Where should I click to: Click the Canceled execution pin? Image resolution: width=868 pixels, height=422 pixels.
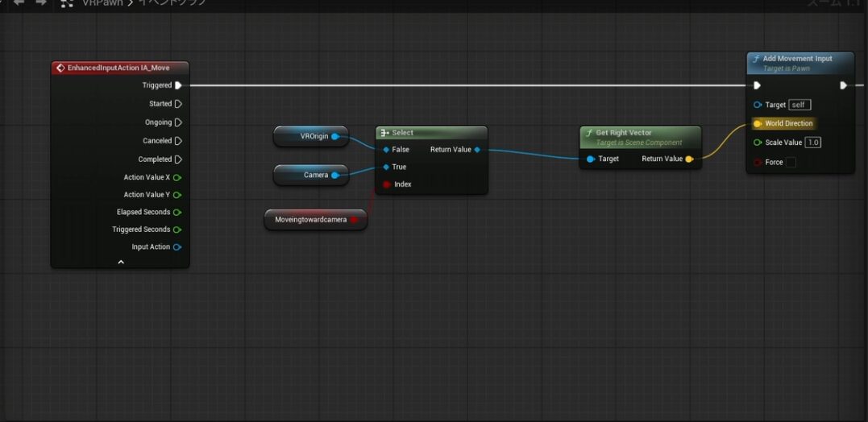coord(178,141)
